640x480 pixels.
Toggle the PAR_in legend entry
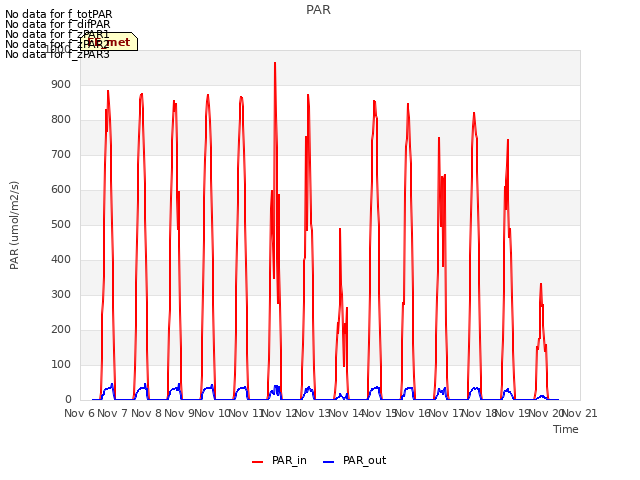pos(279,460)
